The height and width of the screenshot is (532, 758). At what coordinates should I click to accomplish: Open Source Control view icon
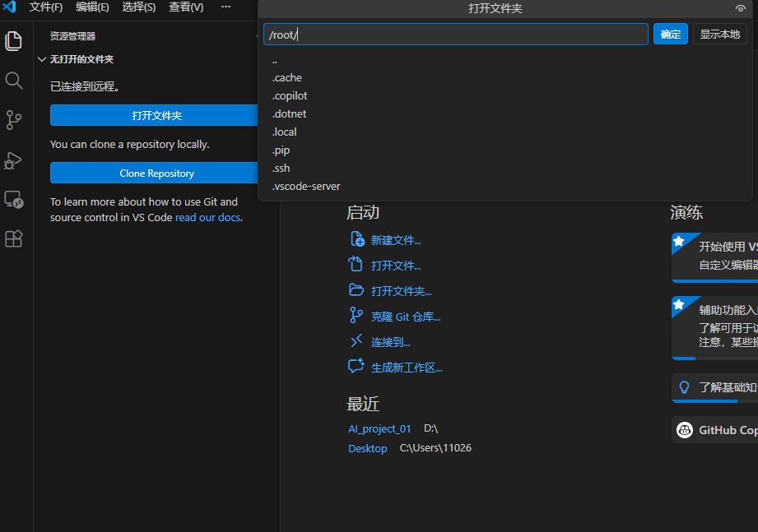(14, 120)
